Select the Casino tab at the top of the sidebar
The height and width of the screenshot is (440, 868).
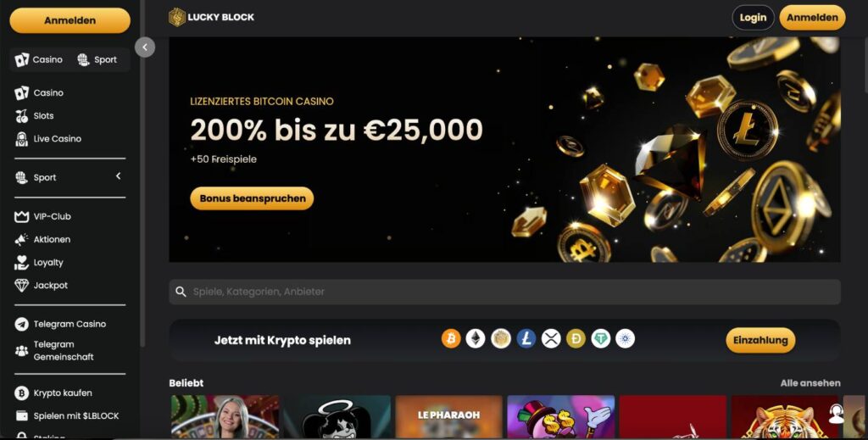[x=39, y=60]
